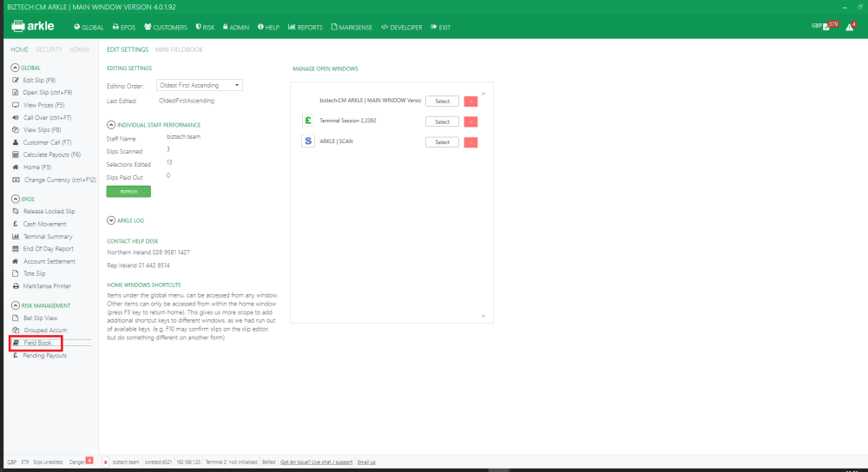The height and width of the screenshot is (472, 868).
Task: Open the GLOBAL menu
Action: coord(89,27)
